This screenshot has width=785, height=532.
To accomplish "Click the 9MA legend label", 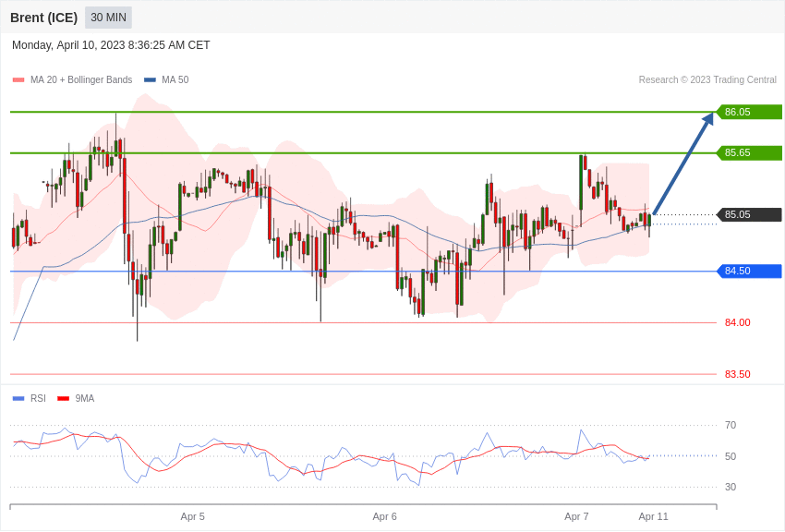I will pyautogui.click(x=85, y=398).
